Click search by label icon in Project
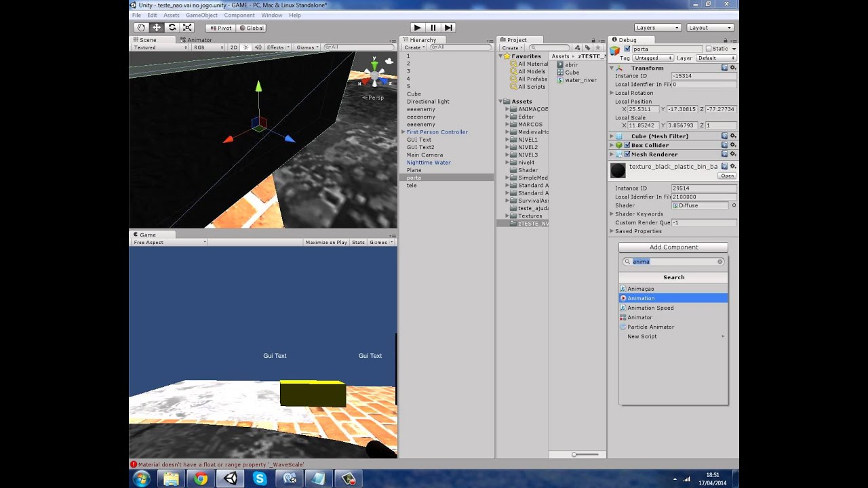This screenshot has width=868, height=488. [x=587, y=47]
